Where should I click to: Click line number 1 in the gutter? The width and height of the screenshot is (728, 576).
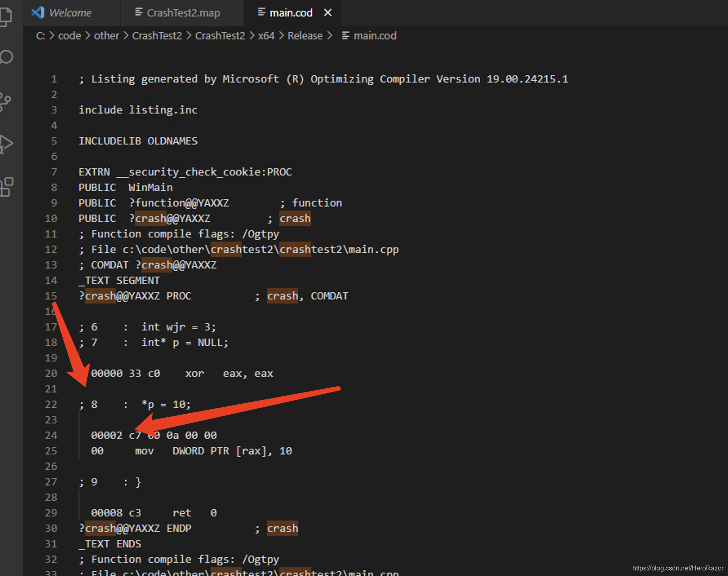click(x=54, y=79)
